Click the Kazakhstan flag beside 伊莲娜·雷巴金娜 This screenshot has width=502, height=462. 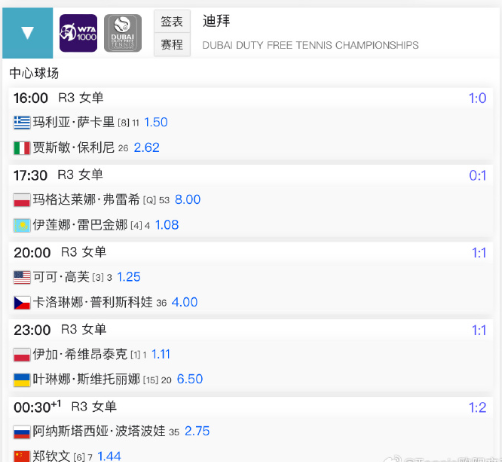click(x=22, y=225)
